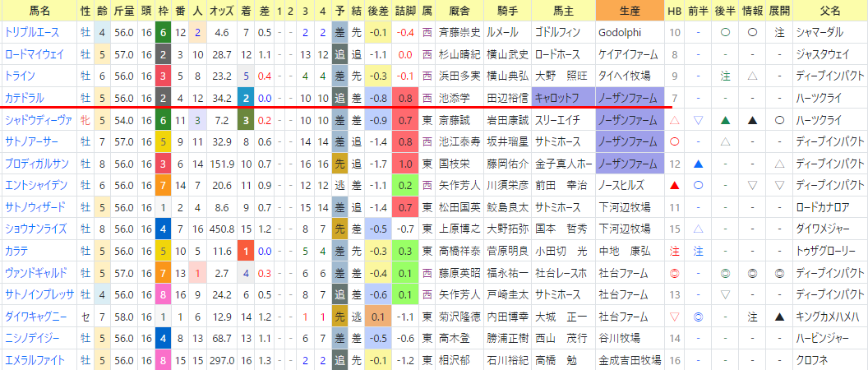
Task: Click jockey name 田辺裕信
Action: (506, 98)
